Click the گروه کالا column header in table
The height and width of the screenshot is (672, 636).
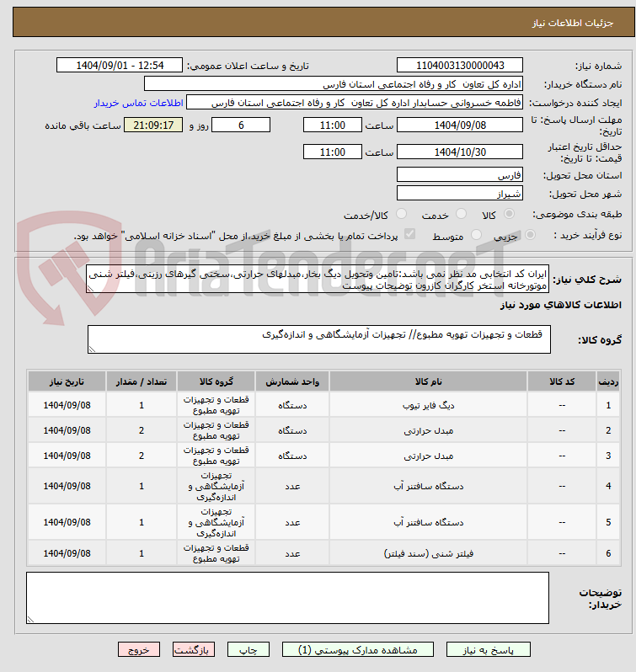click(x=216, y=381)
